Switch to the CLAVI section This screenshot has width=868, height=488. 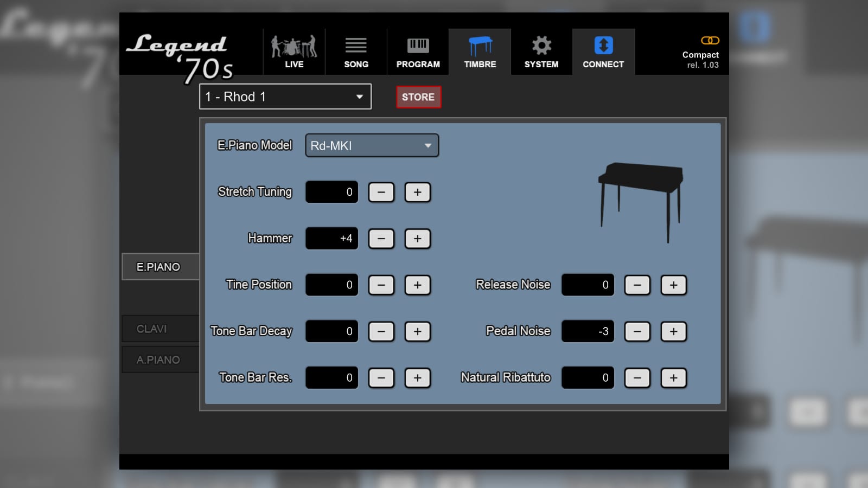(161, 328)
